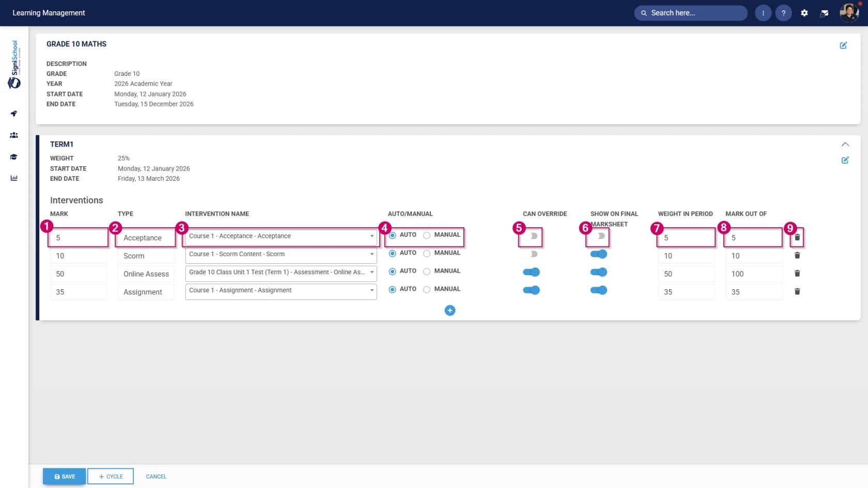
Task: Edit the TERM1 period details
Action: point(845,160)
